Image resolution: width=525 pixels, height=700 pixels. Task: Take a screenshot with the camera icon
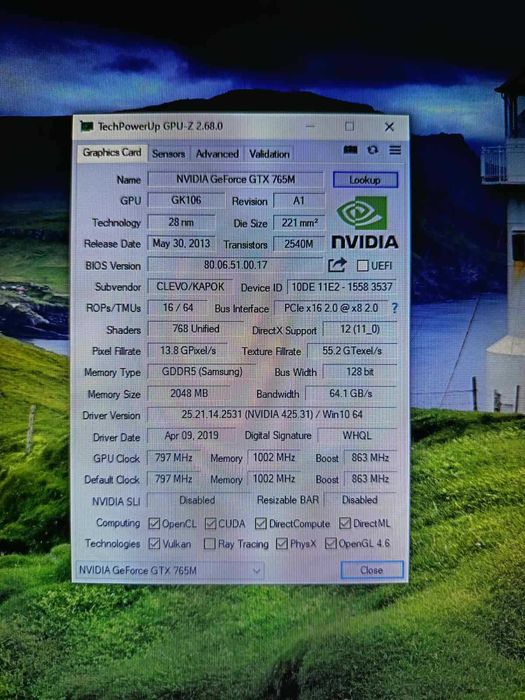tap(350, 150)
